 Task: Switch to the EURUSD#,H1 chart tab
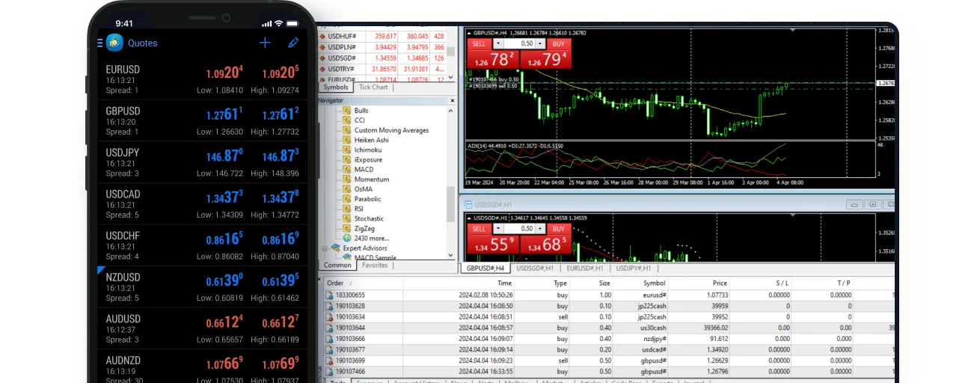pos(585,268)
